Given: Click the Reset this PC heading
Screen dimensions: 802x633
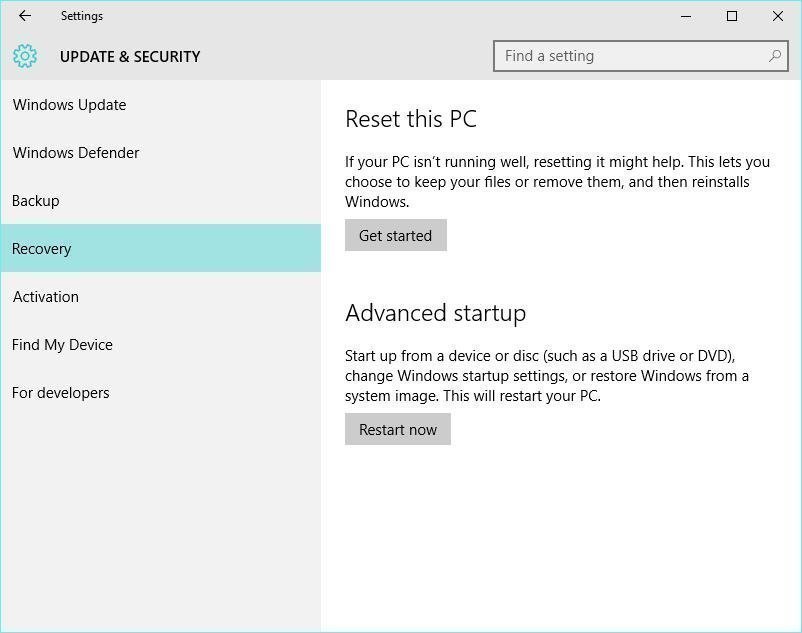Looking at the screenshot, I should (411, 119).
